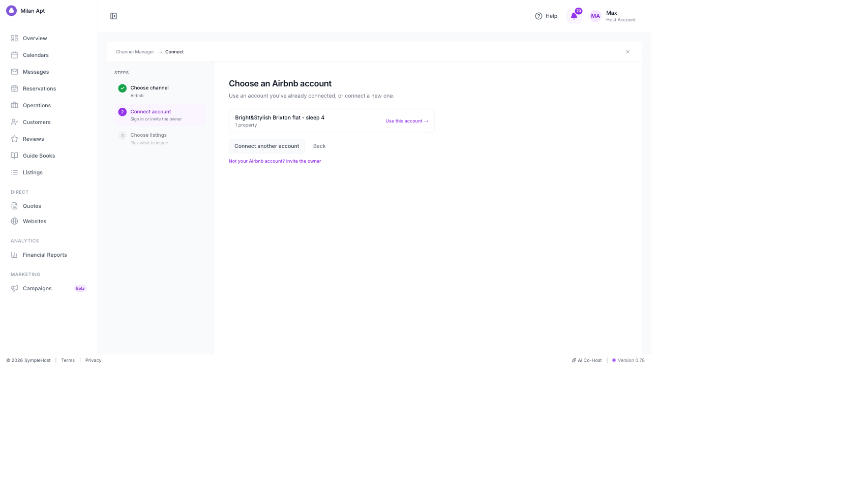Click the Quotes document icon
This screenshot has width=868, height=488.
15,206
